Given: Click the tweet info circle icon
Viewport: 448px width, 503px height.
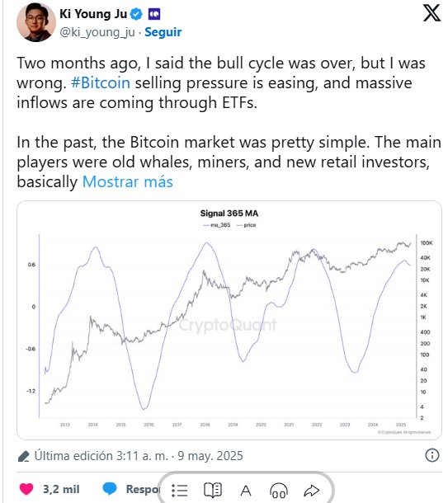Looking at the screenshot, I should point(432,455).
